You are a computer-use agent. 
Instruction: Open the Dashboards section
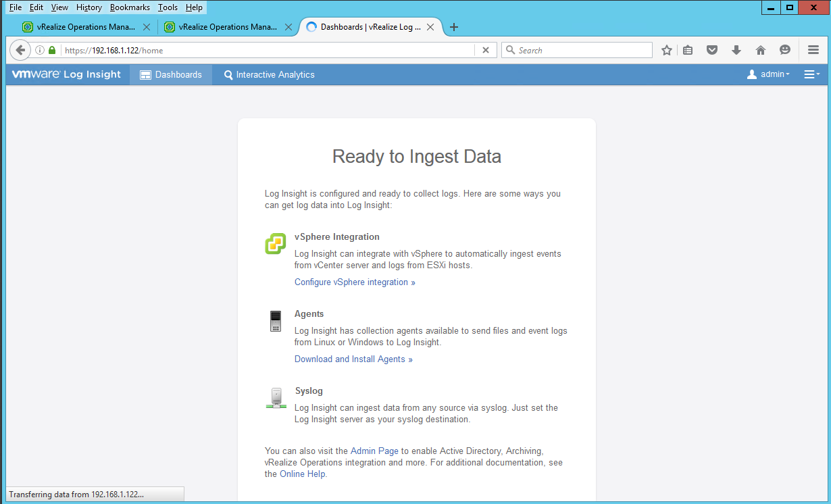click(x=171, y=74)
